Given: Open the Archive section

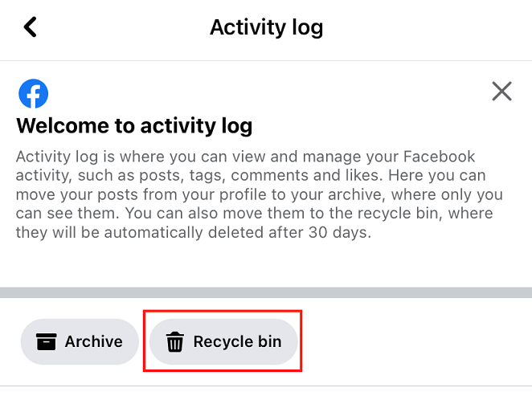Looking at the screenshot, I should [80, 341].
